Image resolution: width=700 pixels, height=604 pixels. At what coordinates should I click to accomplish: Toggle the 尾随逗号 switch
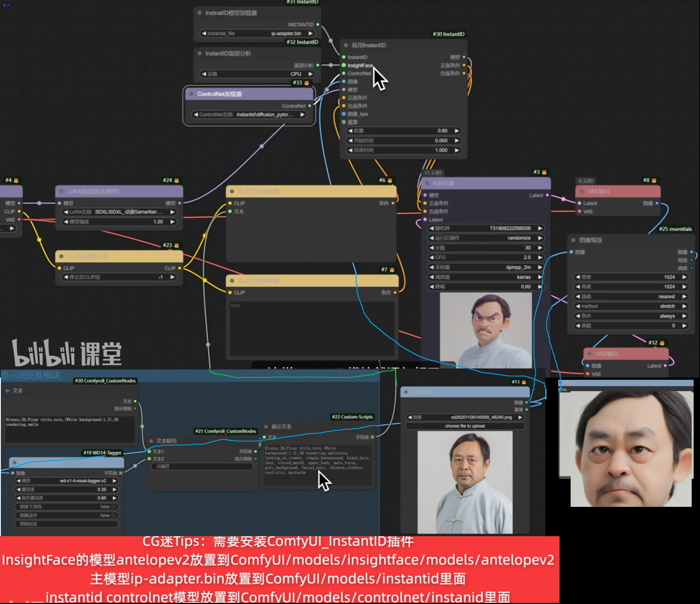click(114, 515)
